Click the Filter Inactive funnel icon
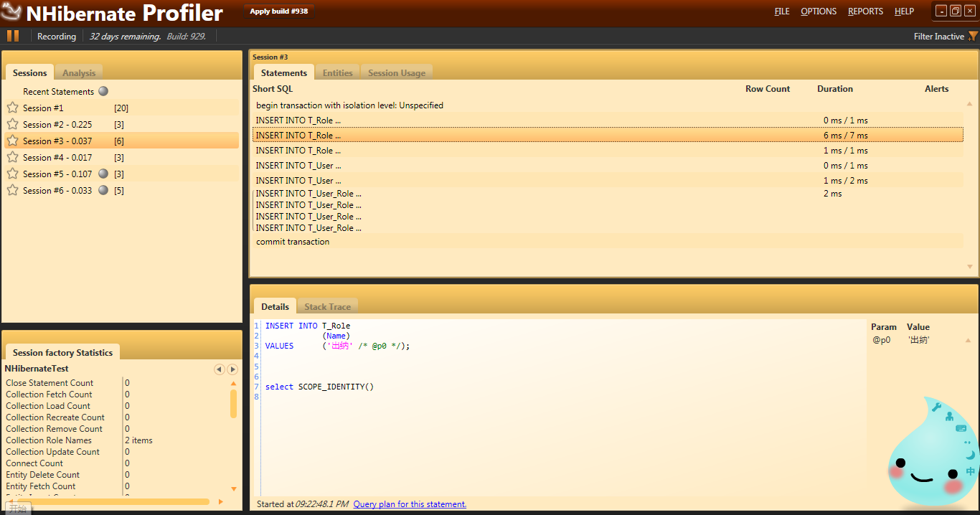The height and width of the screenshot is (515, 980). pyautogui.click(x=974, y=36)
